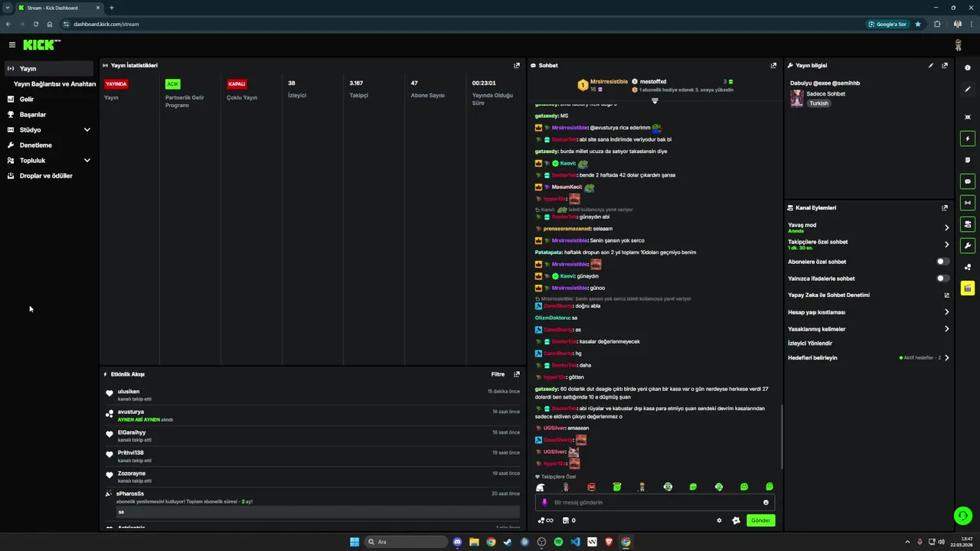Click username Patatapata in chat
This screenshot has height=551, width=980.
[x=548, y=253]
